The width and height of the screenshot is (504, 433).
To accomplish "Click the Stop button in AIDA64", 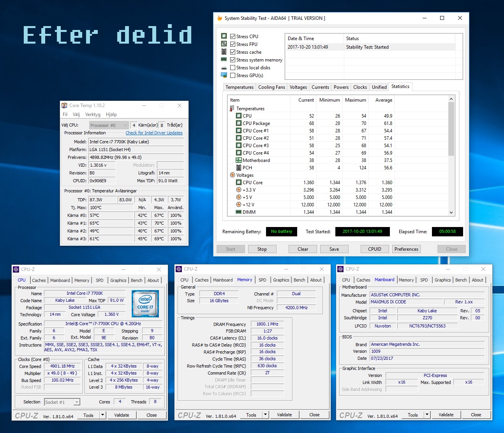I will point(262,249).
